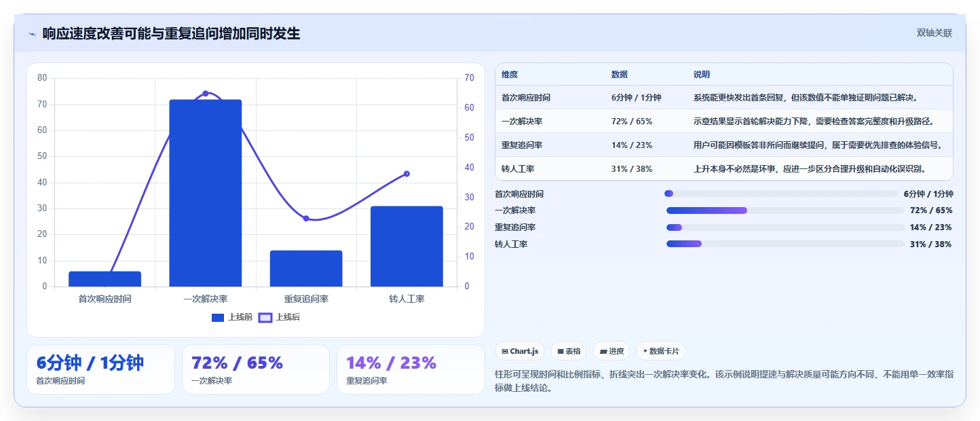The height and width of the screenshot is (421, 980).
Task: Click the 31% / 38% progress value
Action: pyautogui.click(x=931, y=244)
